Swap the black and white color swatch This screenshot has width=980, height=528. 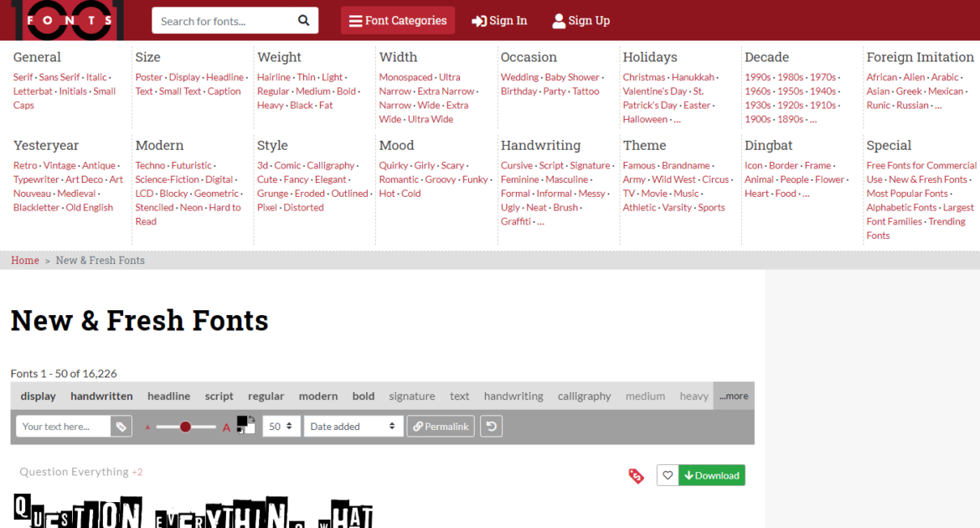pos(251,419)
